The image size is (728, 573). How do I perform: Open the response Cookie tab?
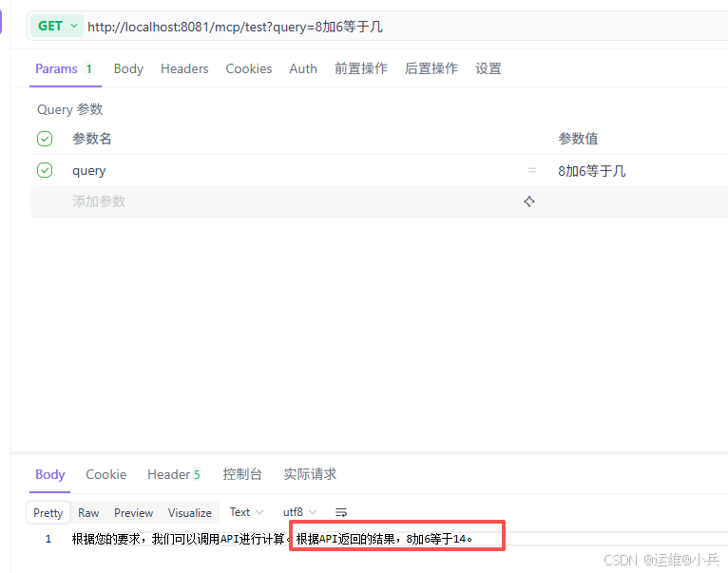[106, 474]
